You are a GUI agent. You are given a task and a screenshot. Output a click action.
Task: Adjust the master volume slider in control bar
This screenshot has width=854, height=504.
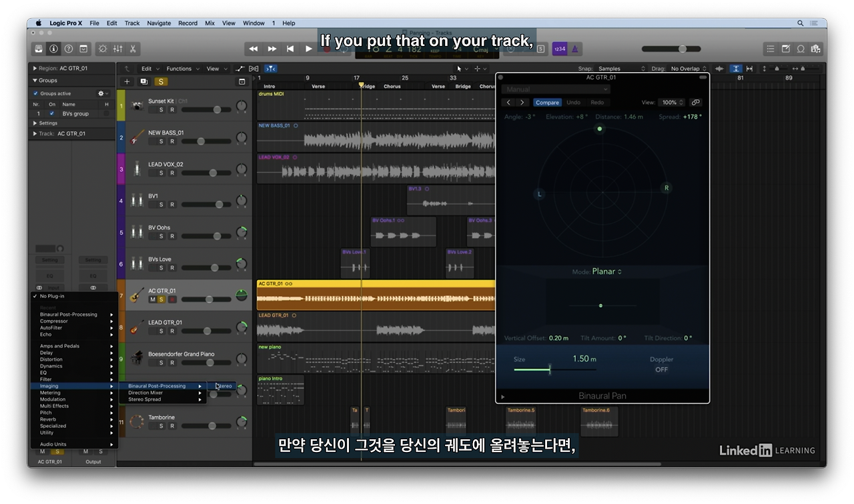[x=671, y=49]
